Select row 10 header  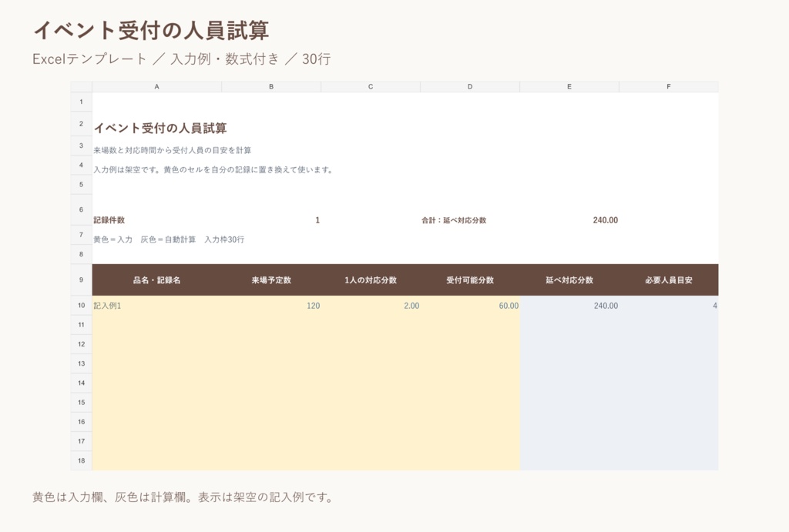pos(81,305)
